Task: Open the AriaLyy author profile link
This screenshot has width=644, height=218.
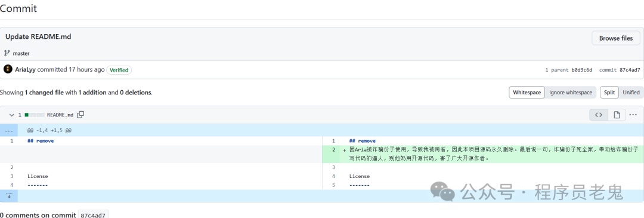Action: (x=25, y=69)
